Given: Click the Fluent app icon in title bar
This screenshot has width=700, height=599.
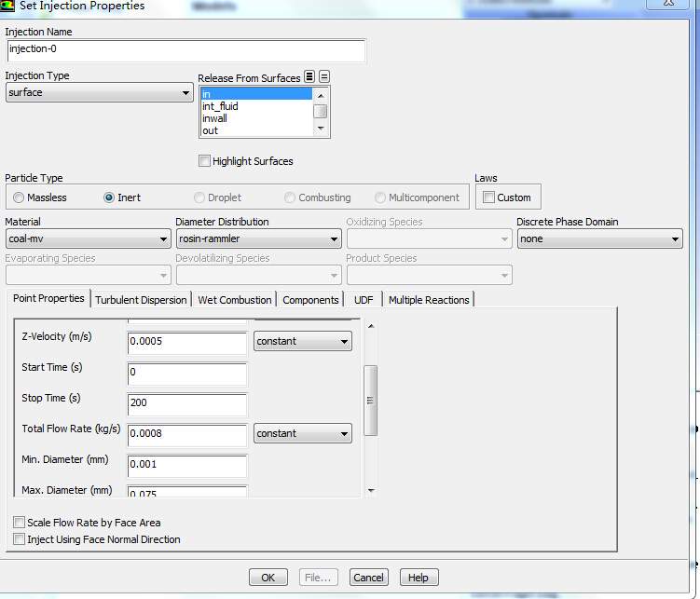Looking at the screenshot, I should 7,6.
